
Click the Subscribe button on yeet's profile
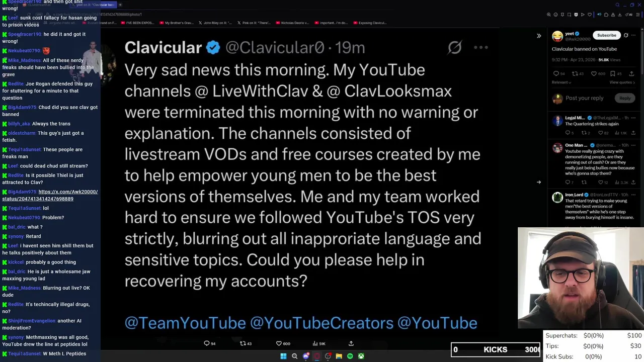coord(606,35)
